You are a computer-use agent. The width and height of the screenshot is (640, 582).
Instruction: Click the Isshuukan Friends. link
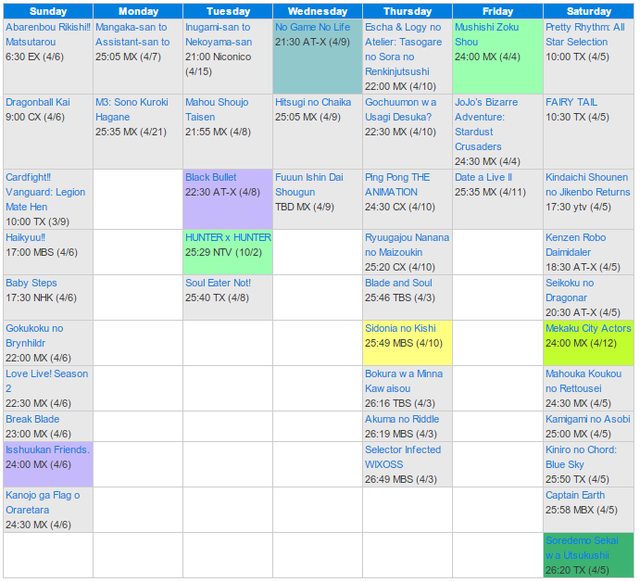pos(47,450)
